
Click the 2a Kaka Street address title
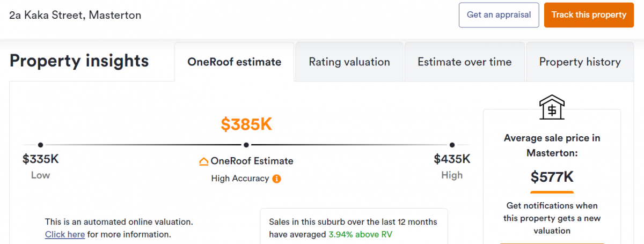tap(76, 15)
